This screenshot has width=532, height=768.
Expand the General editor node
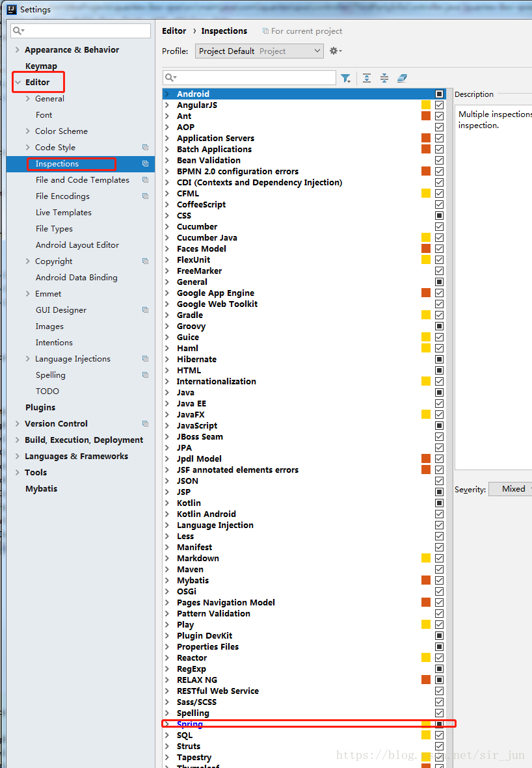pos(28,98)
